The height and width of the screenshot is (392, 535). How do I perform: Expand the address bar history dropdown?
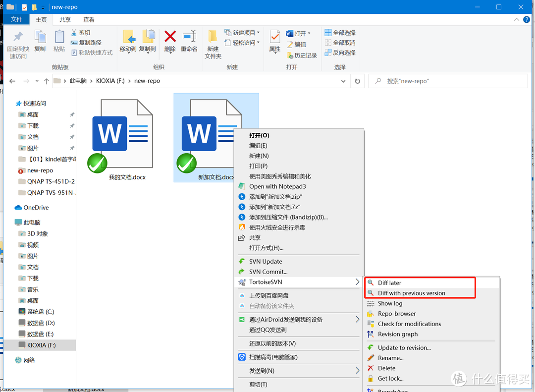tap(343, 81)
